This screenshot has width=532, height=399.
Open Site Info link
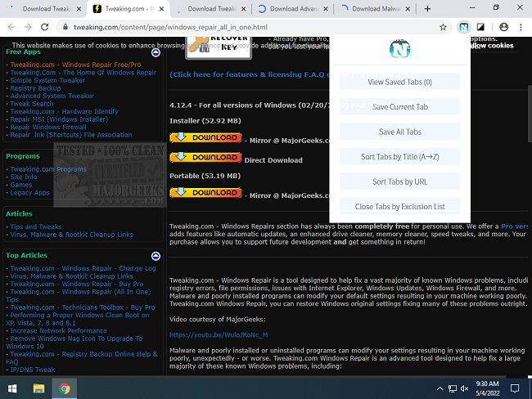click(24, 177)
